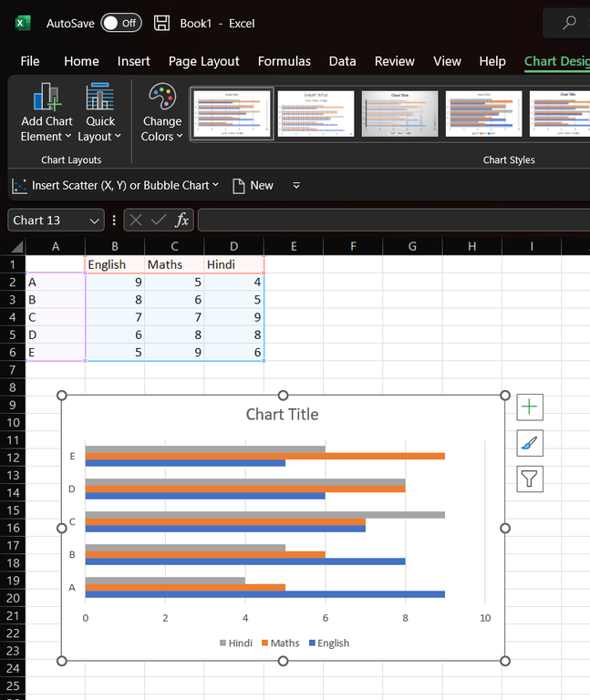Select column B header

click(x=115, y=246)
